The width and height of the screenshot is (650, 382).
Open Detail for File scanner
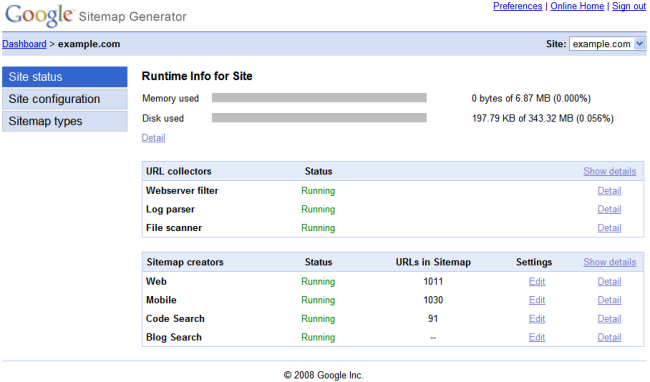[609, 228]
